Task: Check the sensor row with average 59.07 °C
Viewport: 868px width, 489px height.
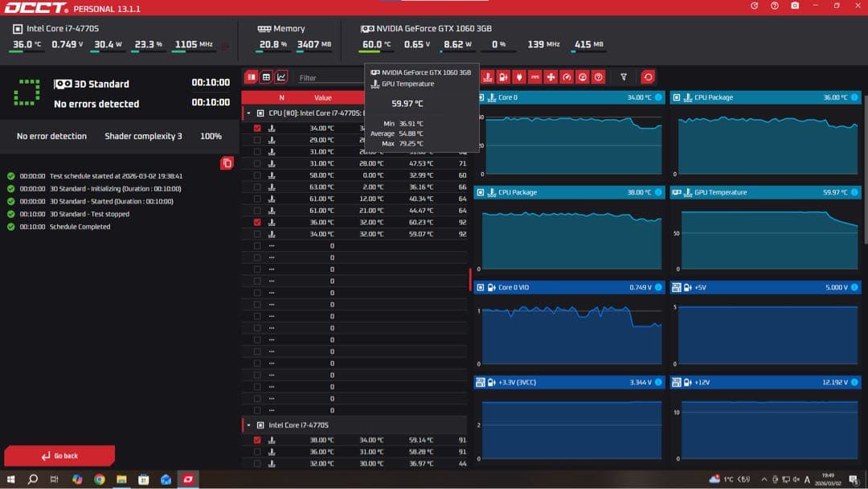Action: tap(257, 234)
